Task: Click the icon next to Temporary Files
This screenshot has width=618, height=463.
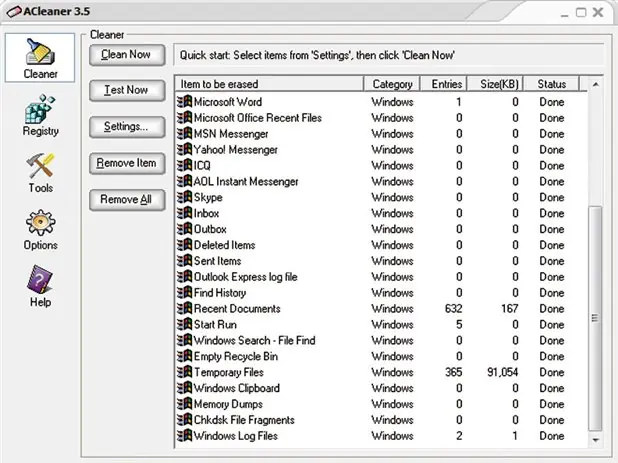Action: (x=184, y=372)
